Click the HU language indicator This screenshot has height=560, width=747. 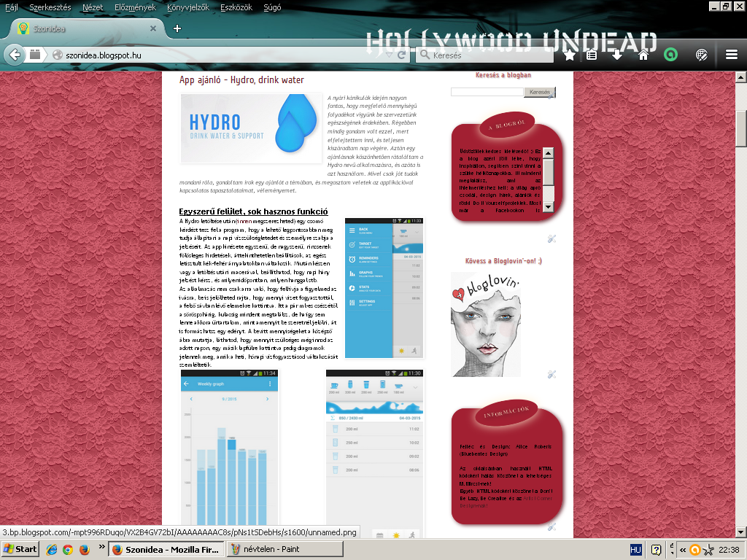click(x=635, y=550)
